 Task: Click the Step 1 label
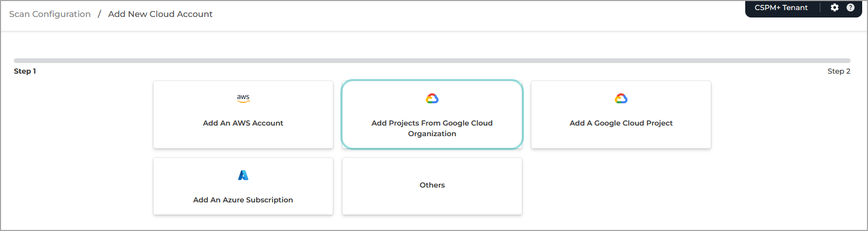(25, 71)
